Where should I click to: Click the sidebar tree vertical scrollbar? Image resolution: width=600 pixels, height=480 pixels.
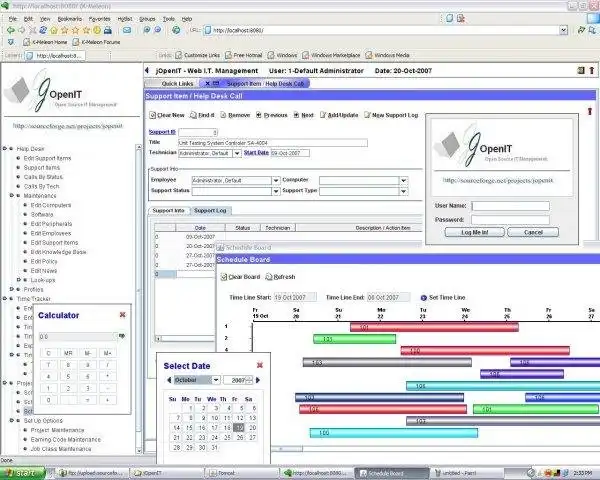click(x=139, y=299)
